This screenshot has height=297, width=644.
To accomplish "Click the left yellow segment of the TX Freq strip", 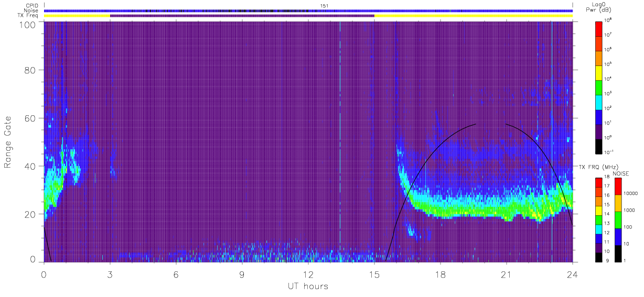I will (77, 16).
